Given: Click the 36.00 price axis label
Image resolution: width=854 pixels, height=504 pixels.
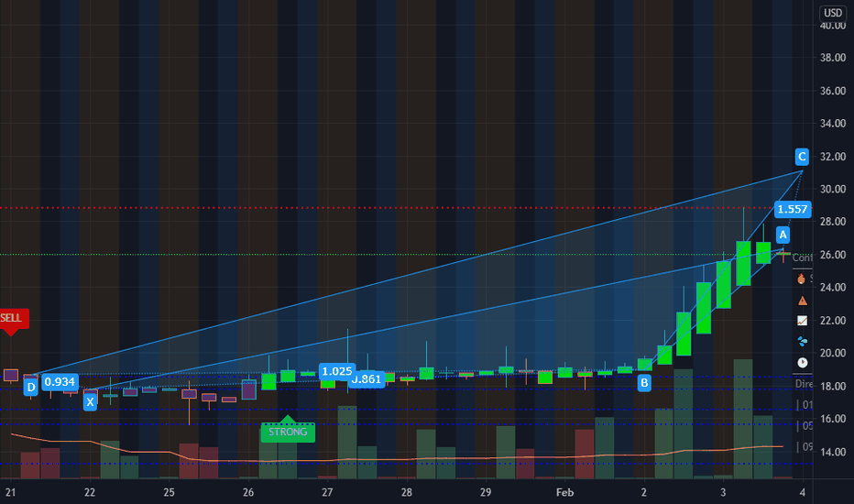Looking at the screenshot, I should tap(833, 91).
